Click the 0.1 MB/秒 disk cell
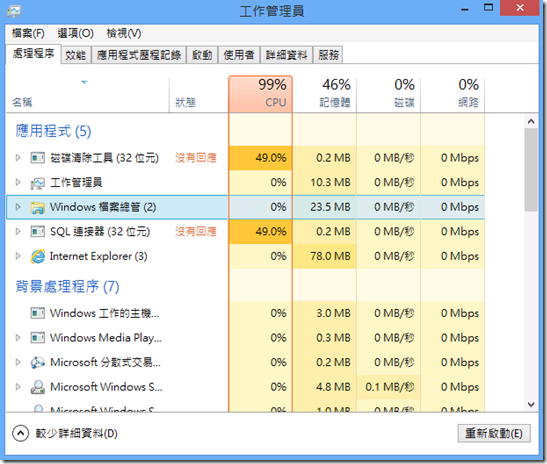 389,387
